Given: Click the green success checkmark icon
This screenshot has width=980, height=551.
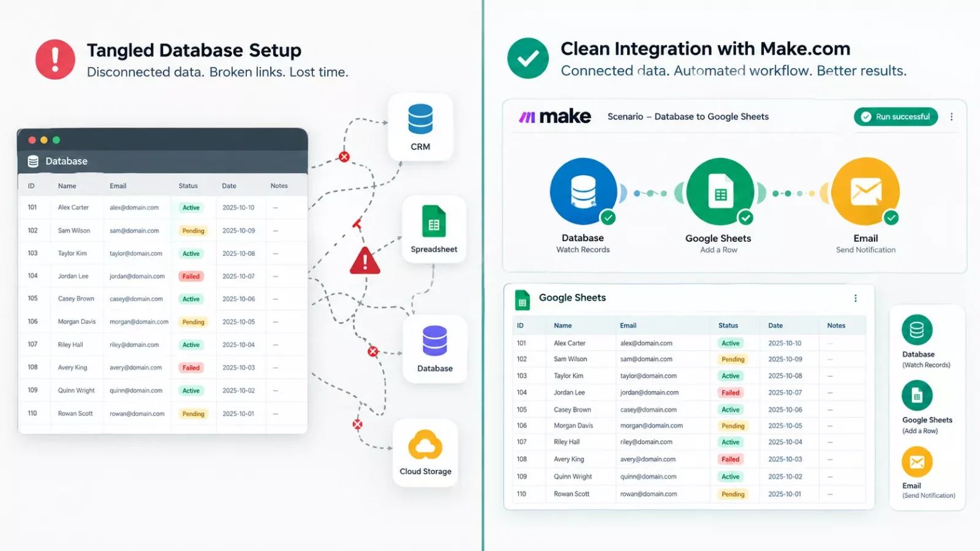Looking at the screenshot, I should (528, 58).
